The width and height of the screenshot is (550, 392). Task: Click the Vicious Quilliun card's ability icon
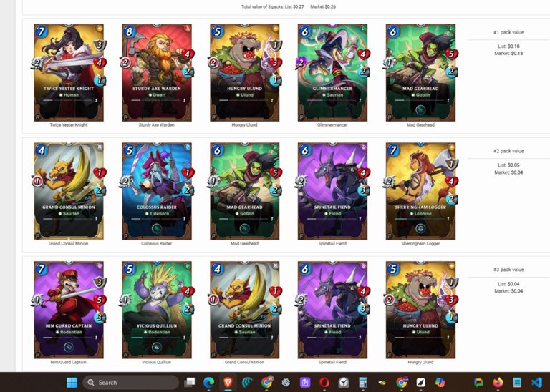point(156,347)
